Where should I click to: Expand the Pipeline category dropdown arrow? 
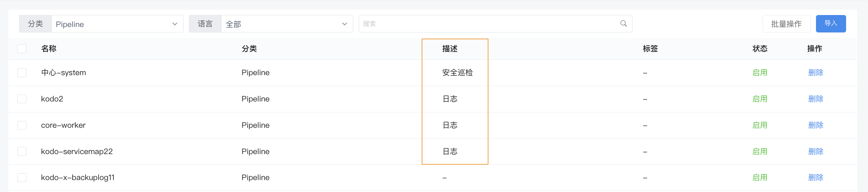[x=175, y=24]
